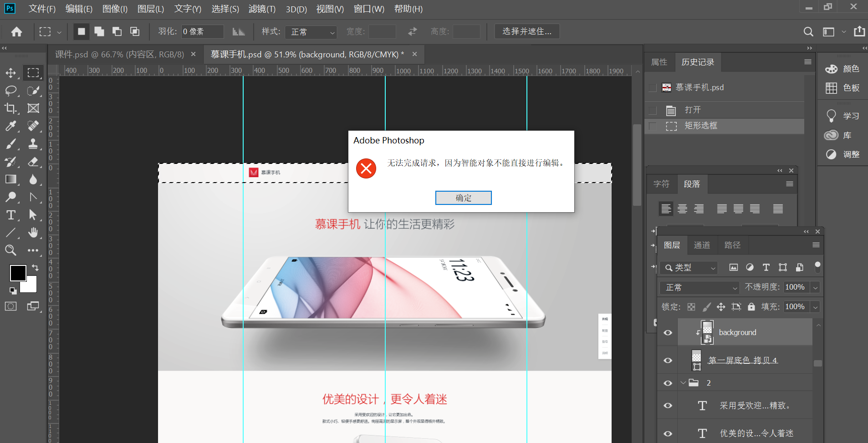
Task: Toggle history brush source for 打开 state
Action: click(653, 110)
